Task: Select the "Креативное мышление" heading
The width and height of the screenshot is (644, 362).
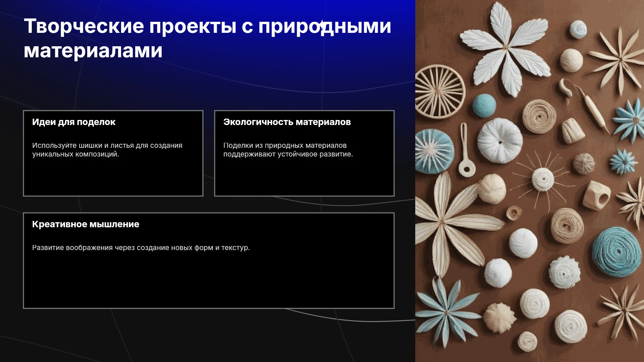Action: click(x=86, y=224)
